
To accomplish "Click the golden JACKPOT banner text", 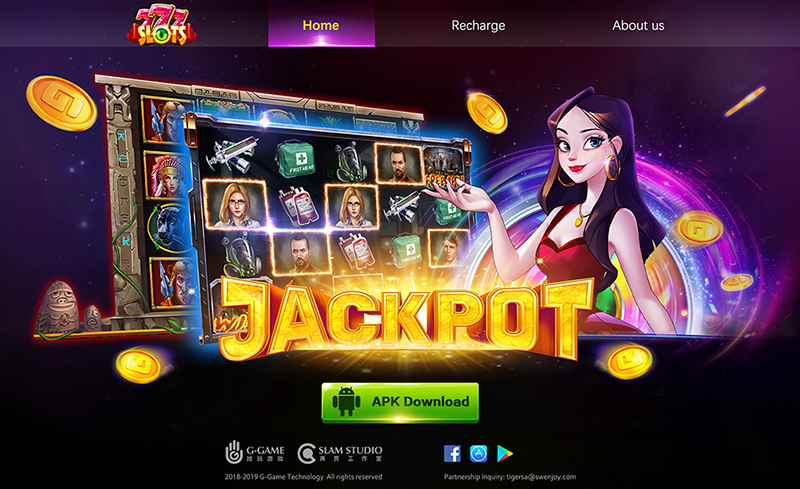I will [406, 319].
